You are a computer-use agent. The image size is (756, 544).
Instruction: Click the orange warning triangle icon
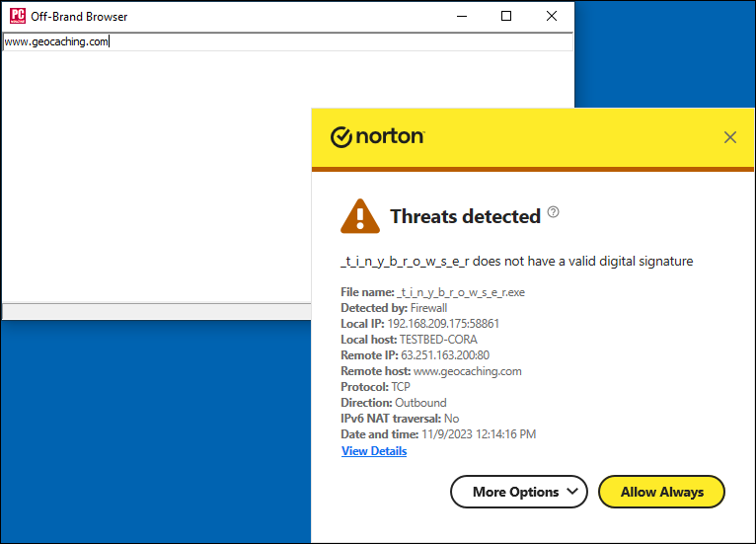360,216
